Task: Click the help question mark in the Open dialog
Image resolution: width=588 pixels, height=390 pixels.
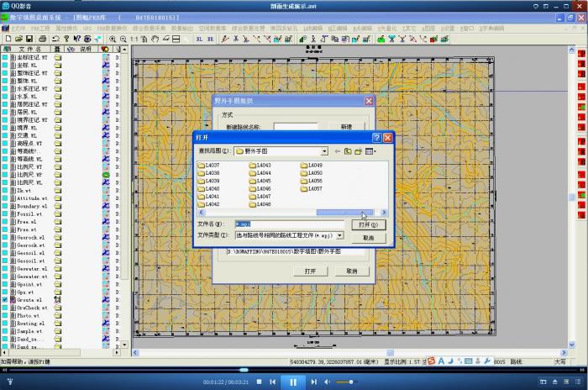Action: coord(377,137)
